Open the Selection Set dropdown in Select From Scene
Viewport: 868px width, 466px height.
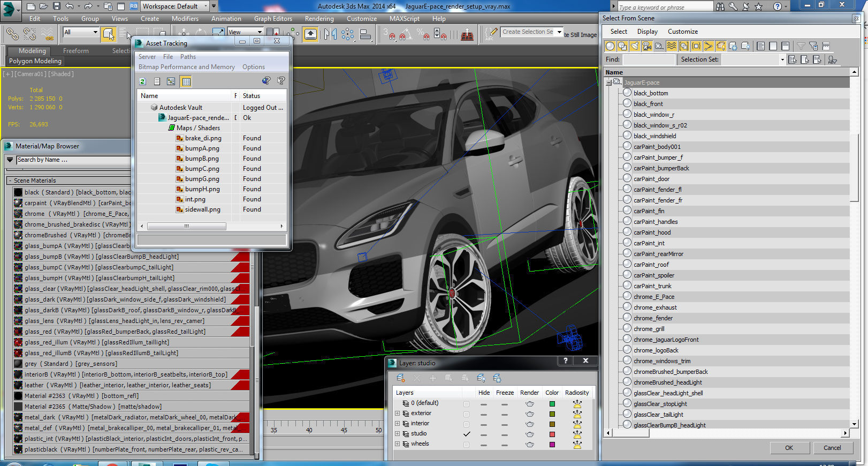pyautogui.click(x=782, y=59)
